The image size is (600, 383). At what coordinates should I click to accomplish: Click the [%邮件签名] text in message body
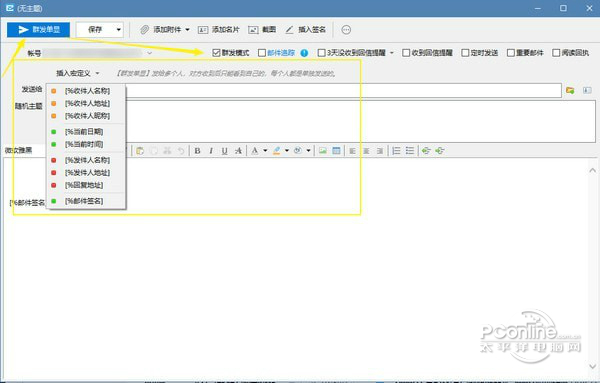27,202
